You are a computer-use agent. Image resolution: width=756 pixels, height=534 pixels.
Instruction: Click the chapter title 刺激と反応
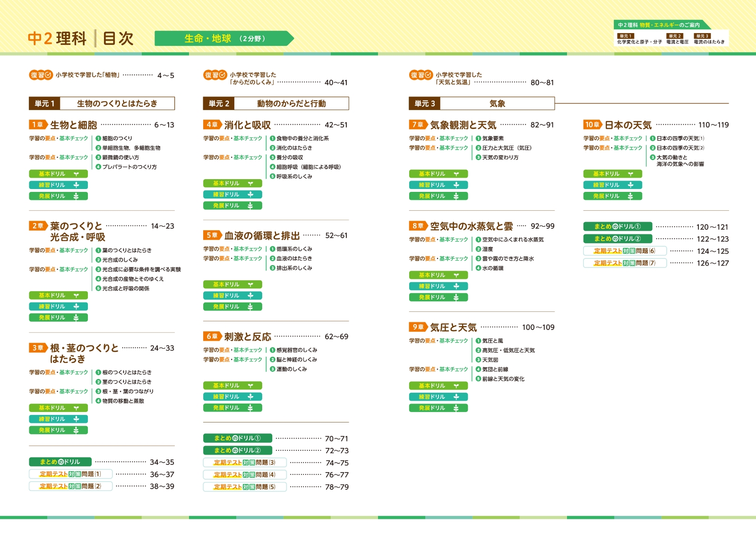[x=248, y=336]
